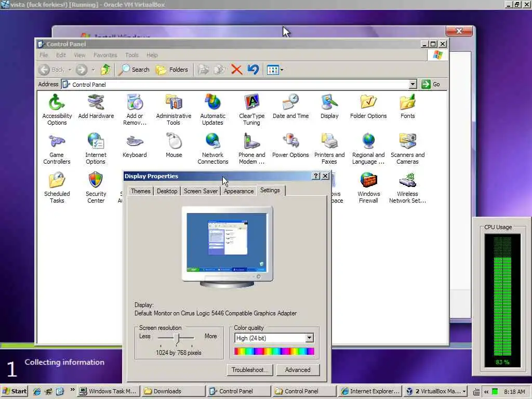Switch to Internet Explorer taskbar button
This screenshot has width=532, height=399.
(370, 391)
